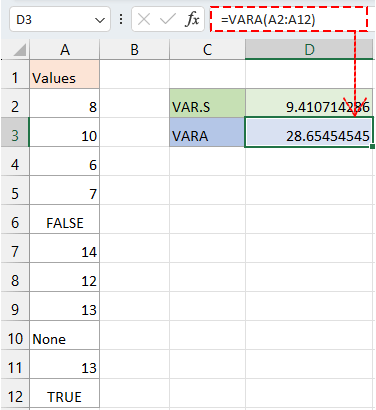Click the Cancel (X) icon in formula bar
376x410 pixels.
click(144, 20)
